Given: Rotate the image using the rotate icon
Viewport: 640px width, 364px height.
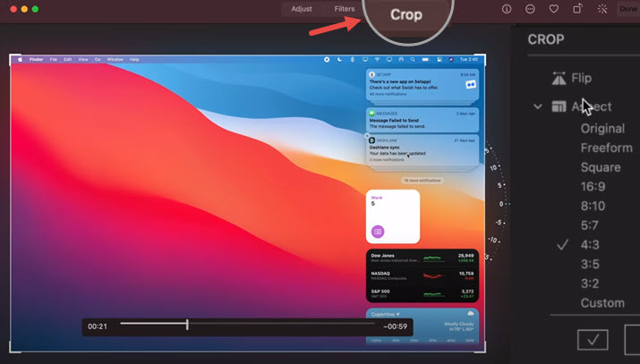Looking at the screenshot, I should click(x=577, y=9).
